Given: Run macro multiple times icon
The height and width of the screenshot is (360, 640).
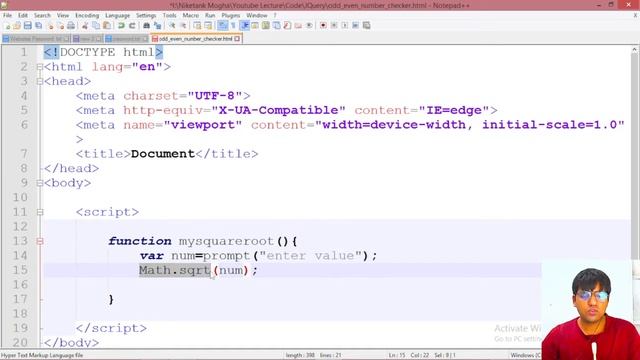Looking at the screenshot, I should pyautogui.click(x=356, y=26).
